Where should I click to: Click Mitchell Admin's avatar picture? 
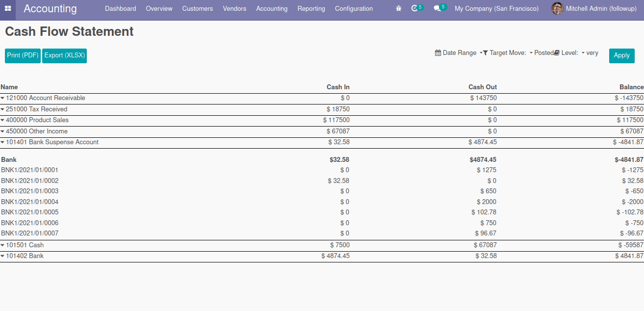click(557, 8)
